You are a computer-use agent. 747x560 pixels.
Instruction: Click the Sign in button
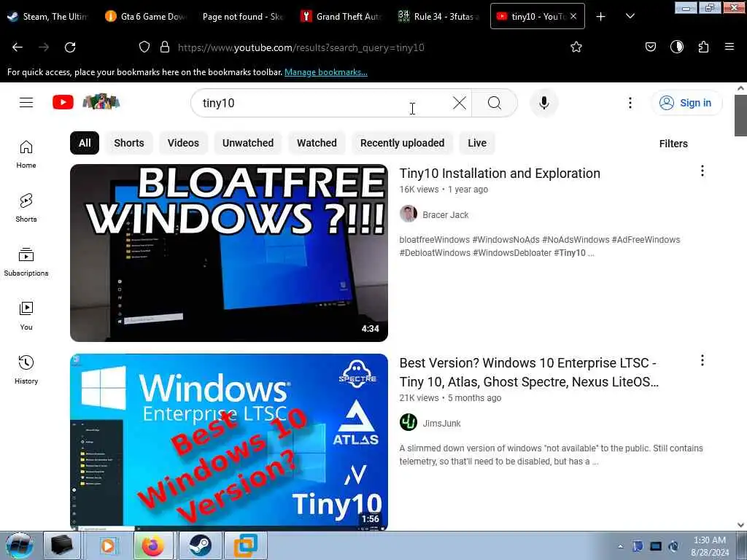pyautogui.click(x=686, y=103)
